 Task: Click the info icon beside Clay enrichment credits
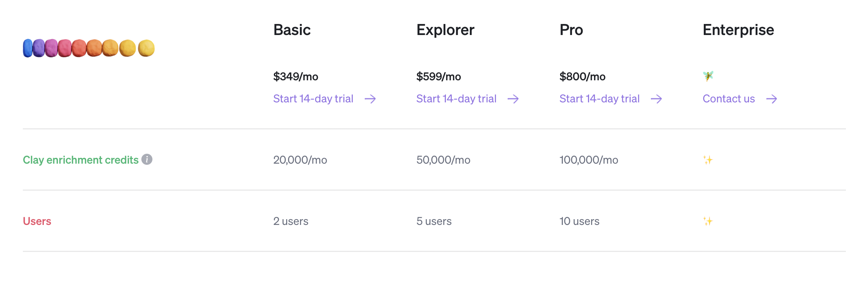147,159
